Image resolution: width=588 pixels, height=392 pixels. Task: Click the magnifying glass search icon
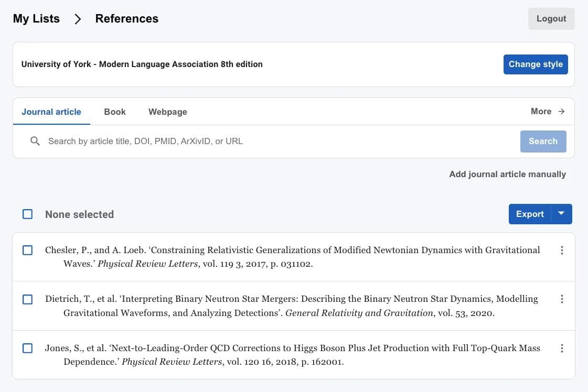[35, 141]
